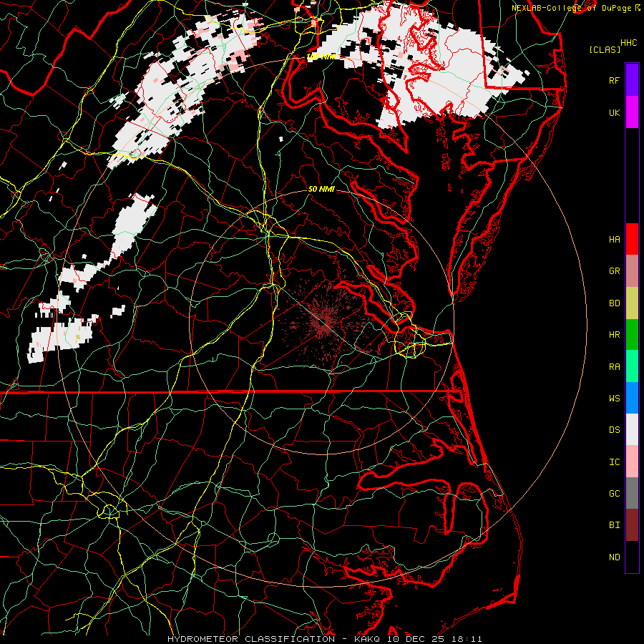Click the RF purple legend swatch
The image size is (644, 644).
[x=632, y=79]
